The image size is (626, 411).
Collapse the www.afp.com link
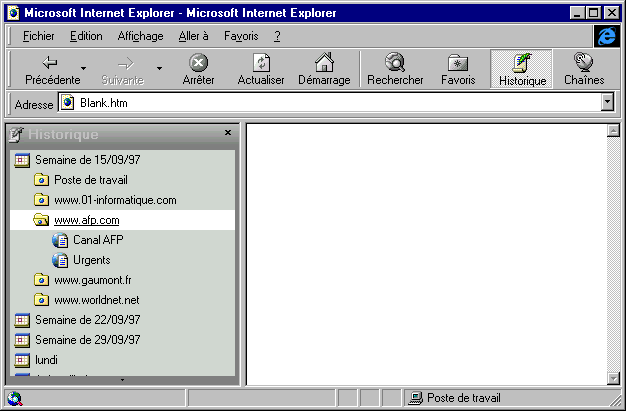point(87,220)
